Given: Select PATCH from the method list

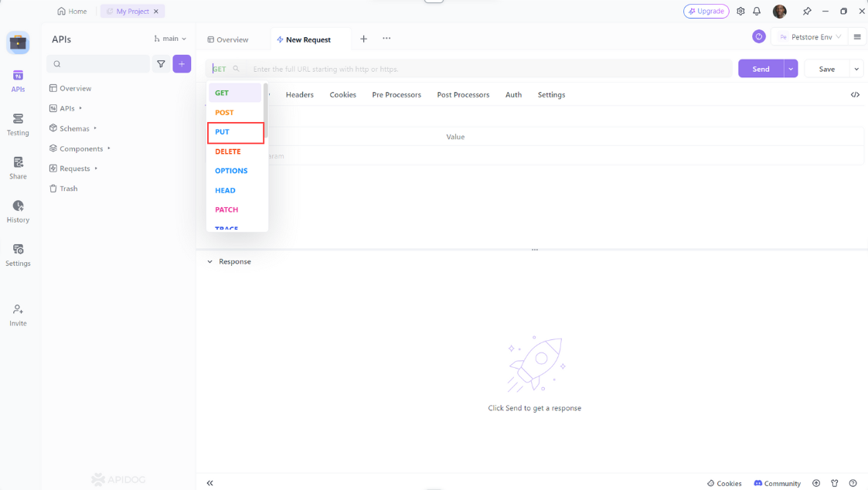Looking at the screenshot, I should [235, 209].
